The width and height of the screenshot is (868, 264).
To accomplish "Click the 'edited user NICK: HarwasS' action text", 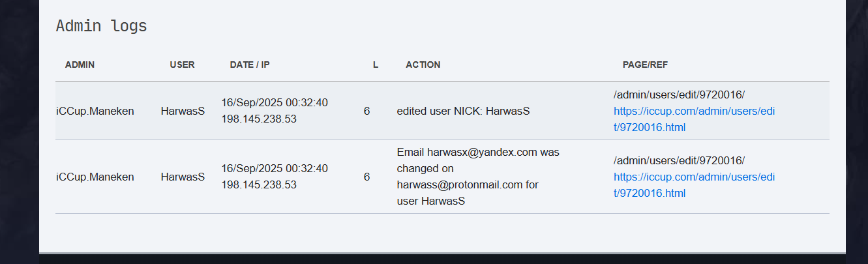I will pos(463,111).
